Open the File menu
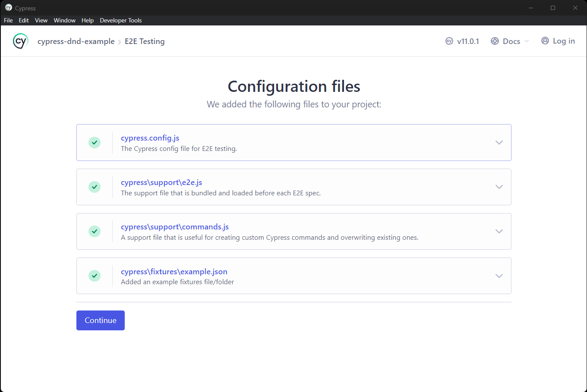Screen dimensions: 587x392 point(8,20)
